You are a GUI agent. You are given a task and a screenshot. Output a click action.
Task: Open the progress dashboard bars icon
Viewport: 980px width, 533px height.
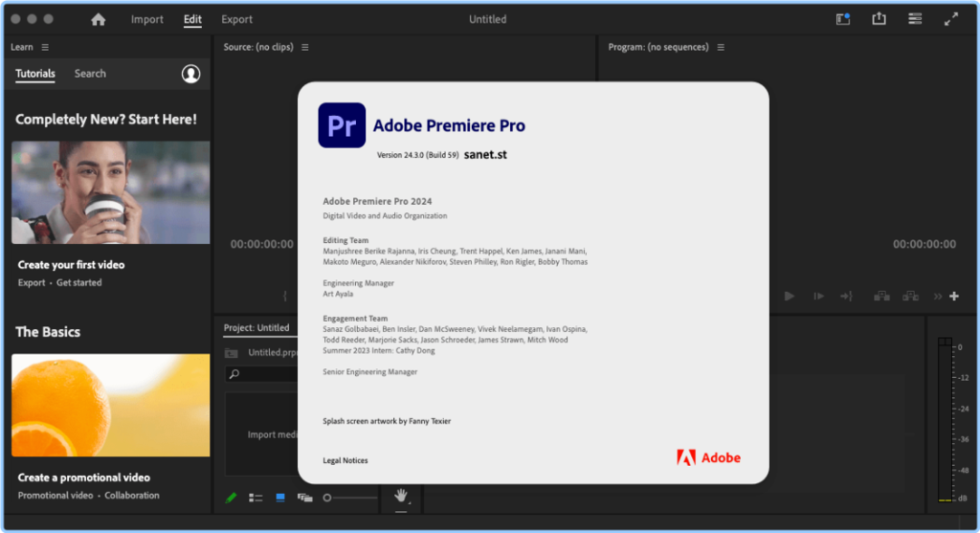pyautogui.click(x=915, y=19)
